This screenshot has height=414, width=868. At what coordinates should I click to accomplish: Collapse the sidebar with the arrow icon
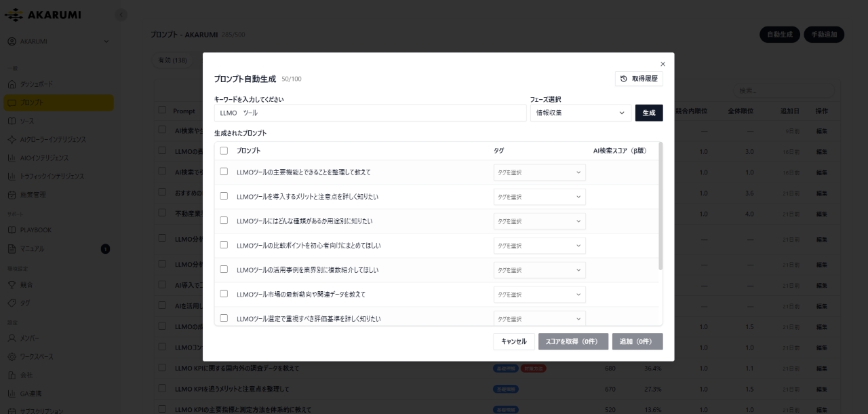coord(121,15)
